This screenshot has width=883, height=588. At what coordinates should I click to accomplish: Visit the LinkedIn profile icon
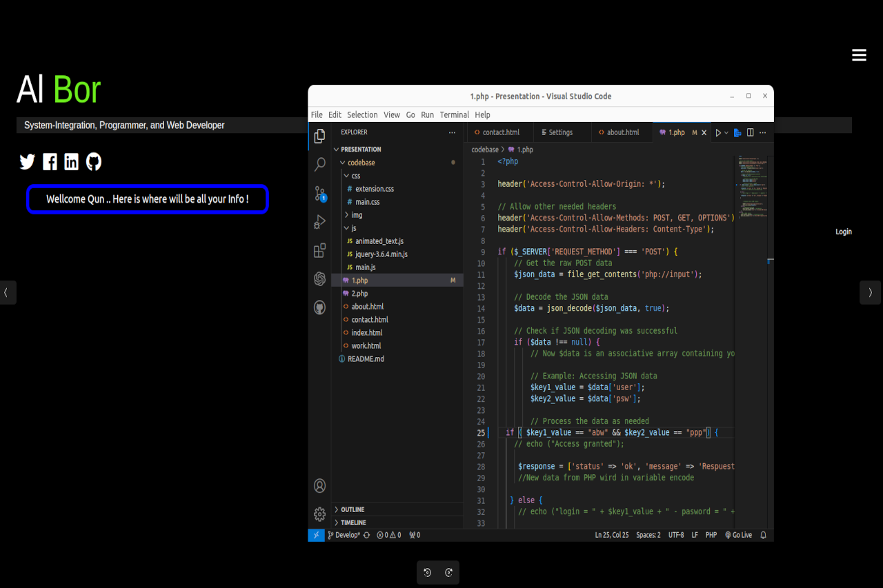click(72, 162)
